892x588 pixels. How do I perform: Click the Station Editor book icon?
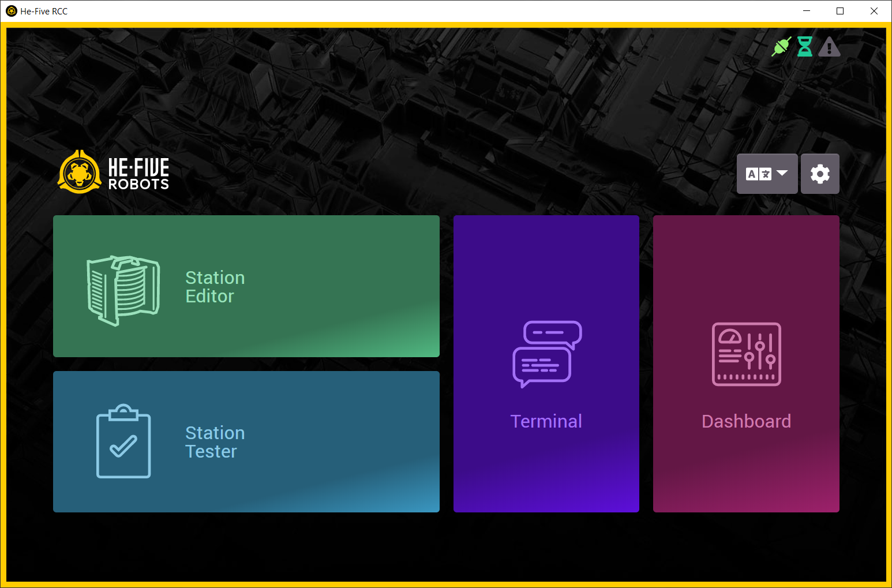[x=123, y=290]
